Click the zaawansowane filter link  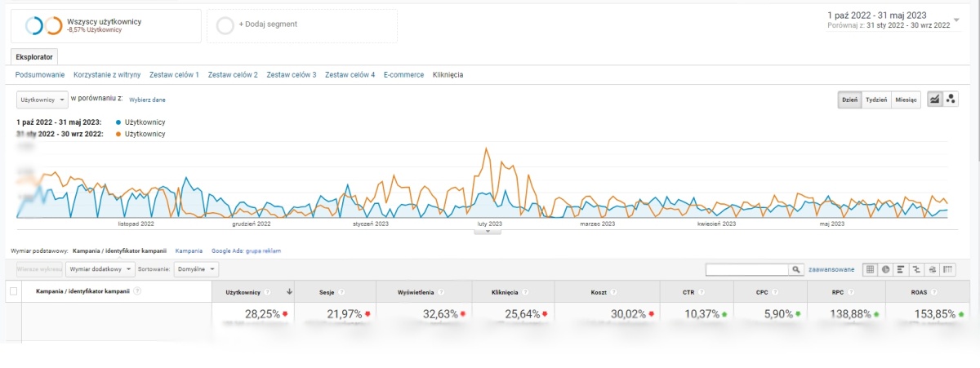tap(831, 269)
